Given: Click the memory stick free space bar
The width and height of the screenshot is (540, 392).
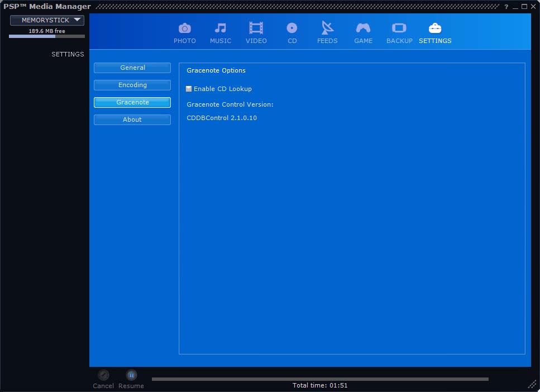Looking at the screenshot, I should pyautogui.click(x=47, y=36).
